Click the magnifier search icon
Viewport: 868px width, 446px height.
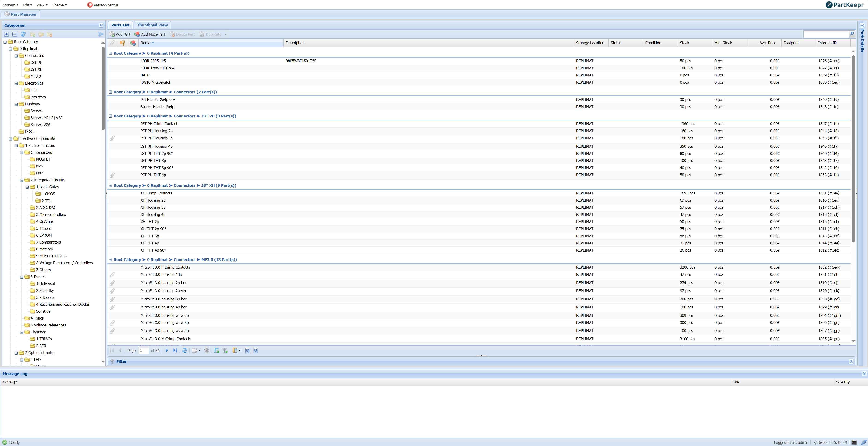click(851, 34)
